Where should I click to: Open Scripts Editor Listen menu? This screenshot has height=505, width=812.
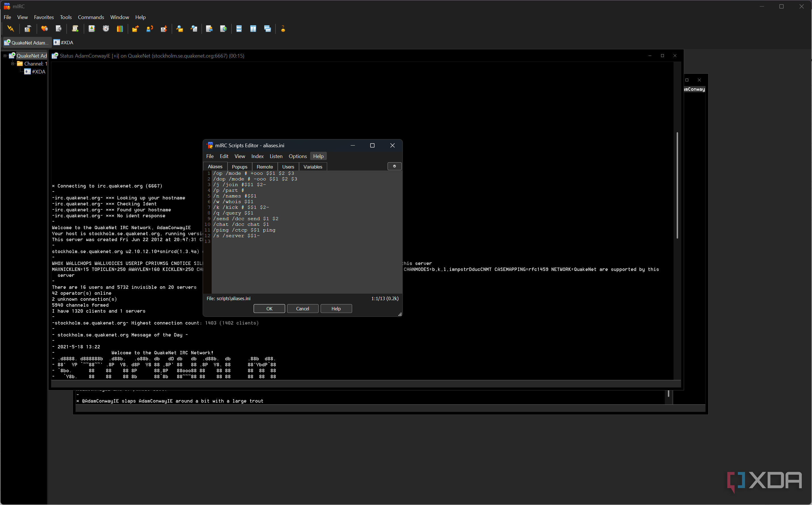[x=276, y=156]
